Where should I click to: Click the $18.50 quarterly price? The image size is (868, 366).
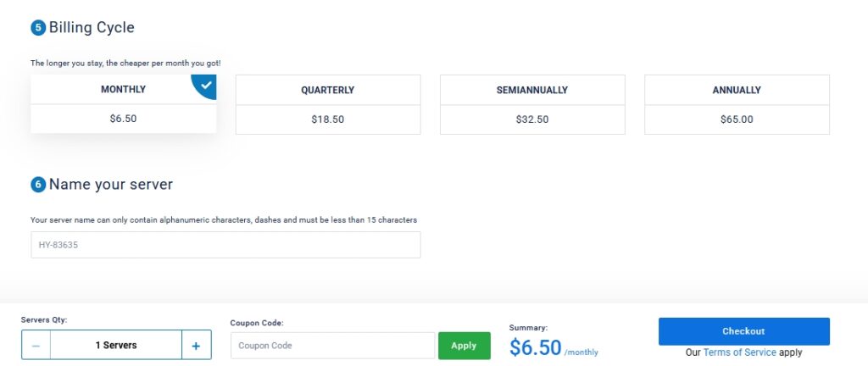pyautogui.click(x=327, y=119)
